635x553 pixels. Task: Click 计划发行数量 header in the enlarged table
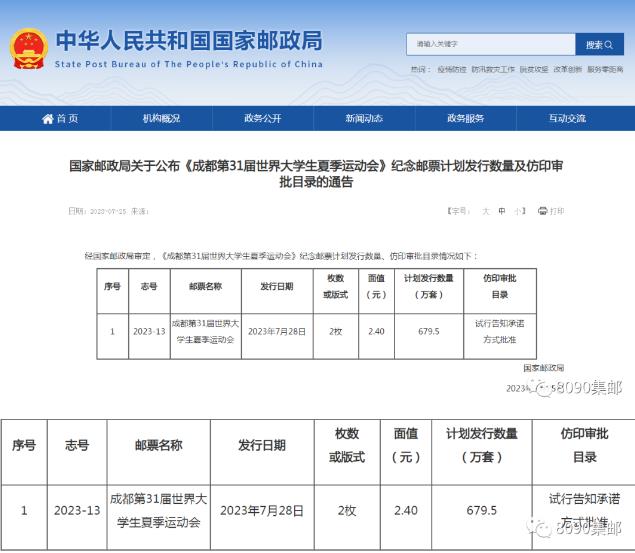(x=482, y=445)
